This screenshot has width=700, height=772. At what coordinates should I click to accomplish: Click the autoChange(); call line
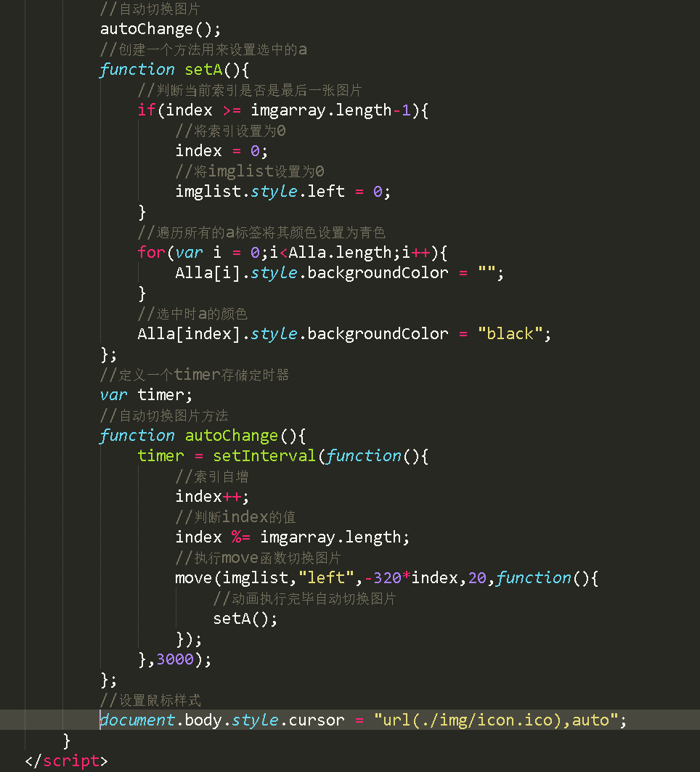(x=160, y=30)
